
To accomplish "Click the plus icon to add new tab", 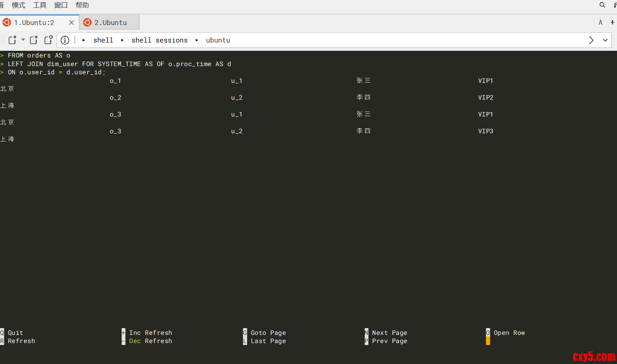I will (613, 22).
